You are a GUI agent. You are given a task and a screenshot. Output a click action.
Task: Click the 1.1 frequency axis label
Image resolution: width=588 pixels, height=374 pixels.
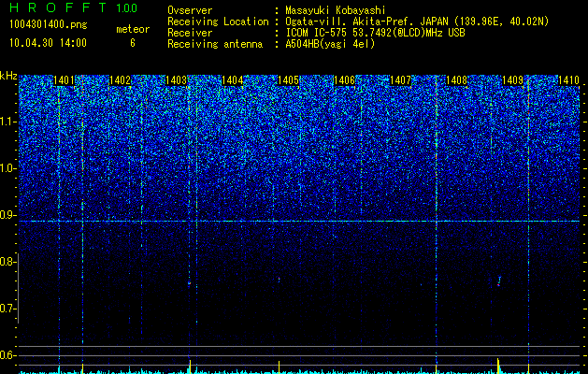(7, 122)
